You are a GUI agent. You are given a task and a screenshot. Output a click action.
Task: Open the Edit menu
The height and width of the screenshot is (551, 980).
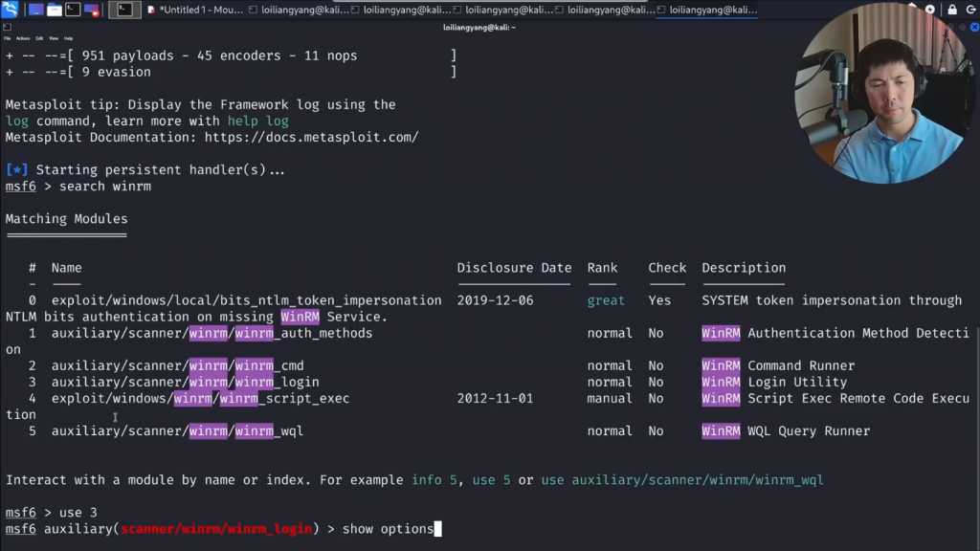pos(39,38)
